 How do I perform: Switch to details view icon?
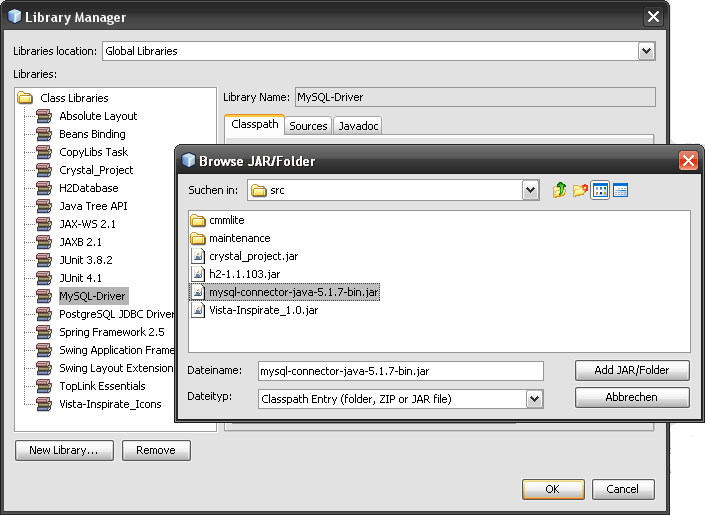620,190
